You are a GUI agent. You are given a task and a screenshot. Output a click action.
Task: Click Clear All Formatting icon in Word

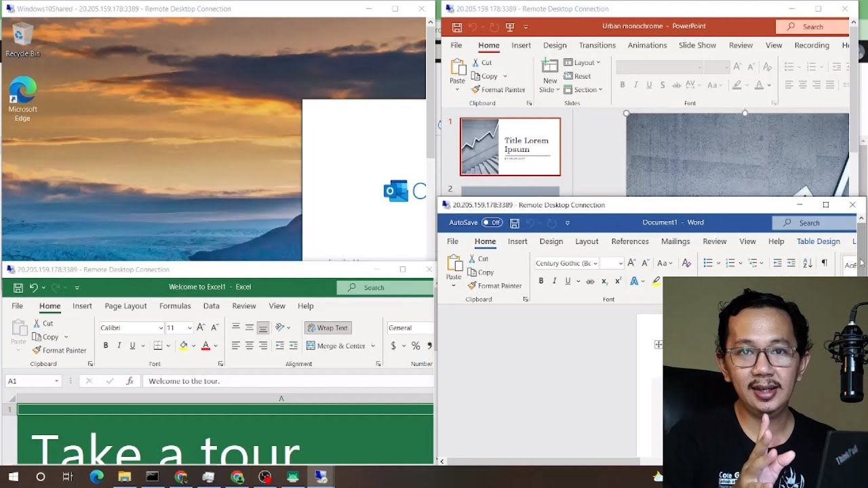click(686, 263)
